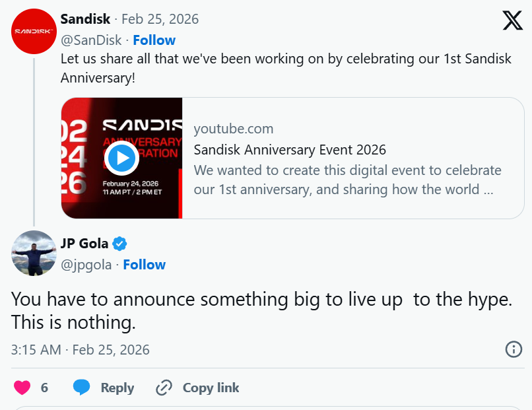This screenshot has height=410, width=532.
Task: Click the Reply text label
Action: [117, 388]
